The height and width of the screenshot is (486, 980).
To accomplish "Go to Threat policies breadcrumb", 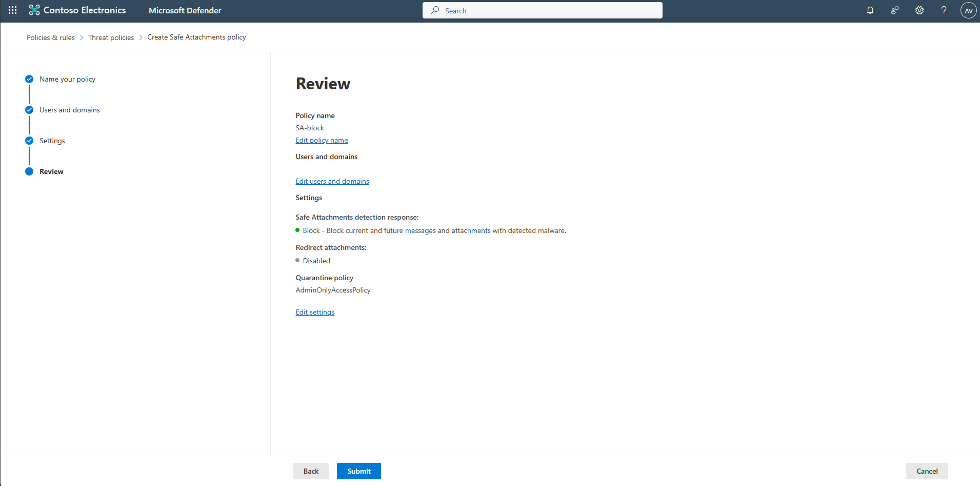I will pyautogui.click(x=111, y=37).
